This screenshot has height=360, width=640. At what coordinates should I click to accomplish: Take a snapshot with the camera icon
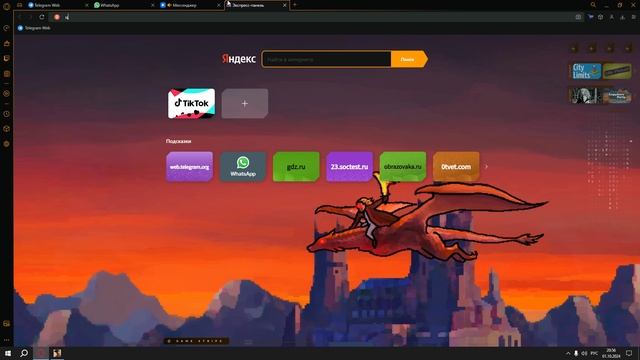tap(578, 17)
